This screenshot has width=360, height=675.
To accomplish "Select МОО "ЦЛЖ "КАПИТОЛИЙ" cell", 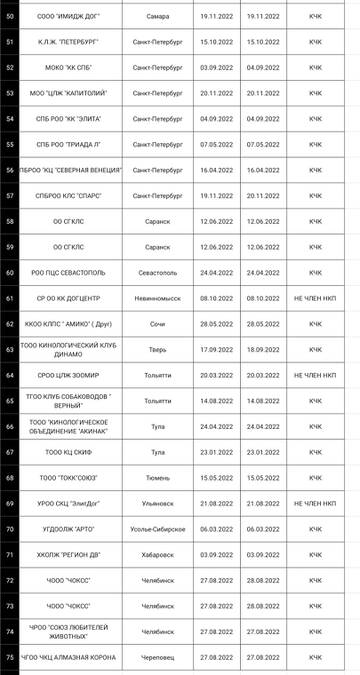I will pyautogui.click(x=71, y=93).
